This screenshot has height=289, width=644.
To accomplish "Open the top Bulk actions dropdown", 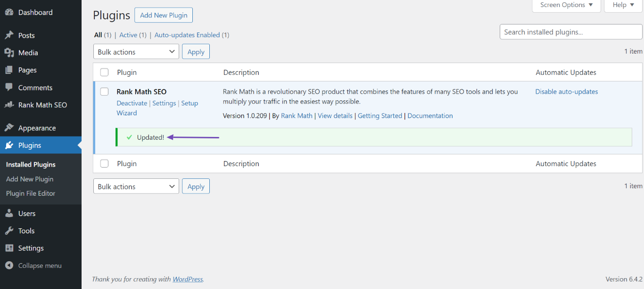I will click(x=136, y=52).
